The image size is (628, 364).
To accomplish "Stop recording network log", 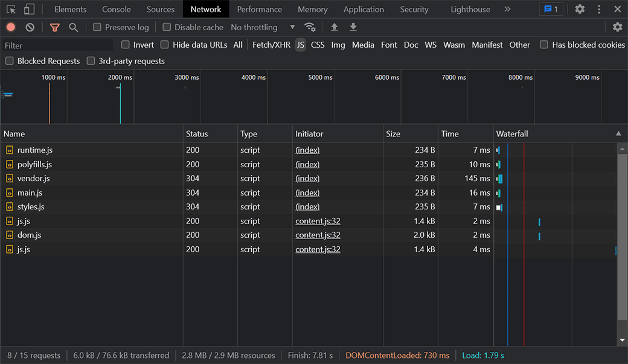I will tap(11, 27).
